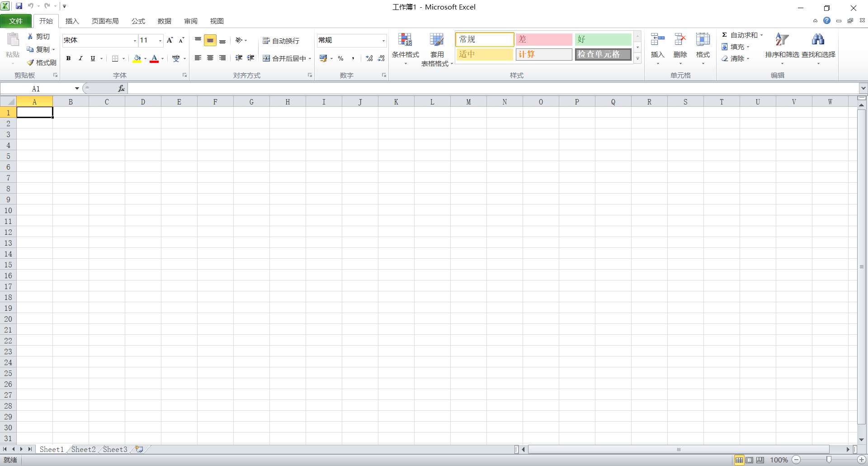This screenshot has height=466, width=868.
Task: Click the increase indent icon
Action: 251,58
